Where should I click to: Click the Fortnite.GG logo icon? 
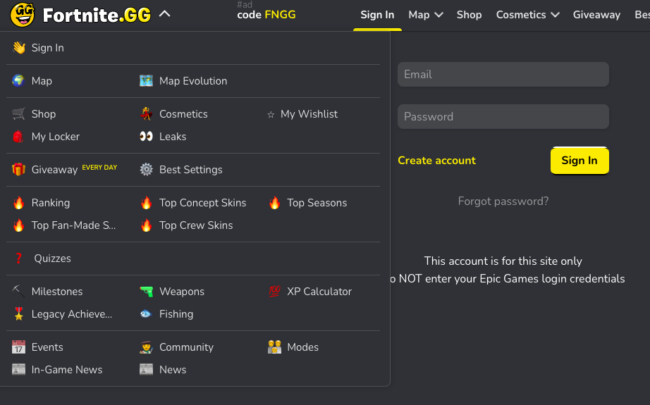coord(22,14)
